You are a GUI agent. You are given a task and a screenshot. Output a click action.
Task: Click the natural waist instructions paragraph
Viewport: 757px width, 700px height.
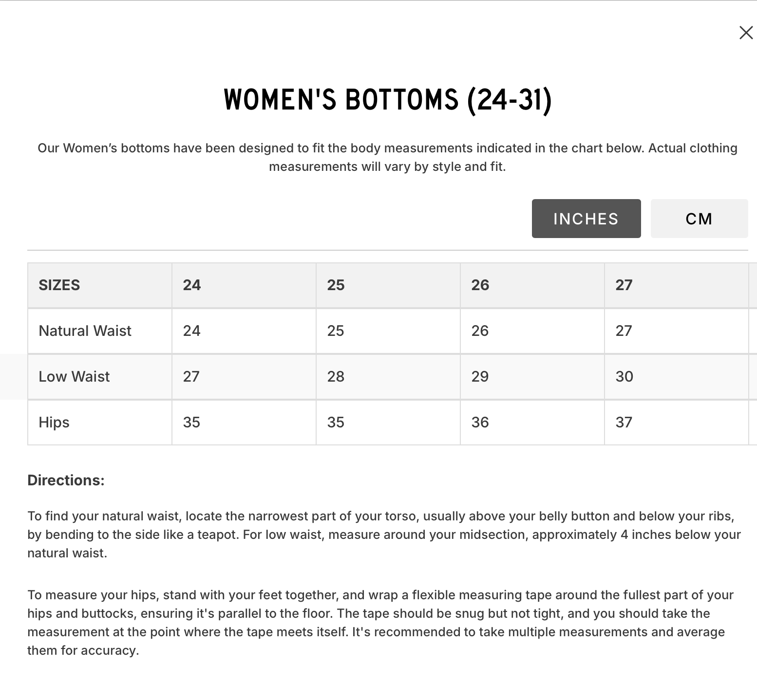pos(384,534)
